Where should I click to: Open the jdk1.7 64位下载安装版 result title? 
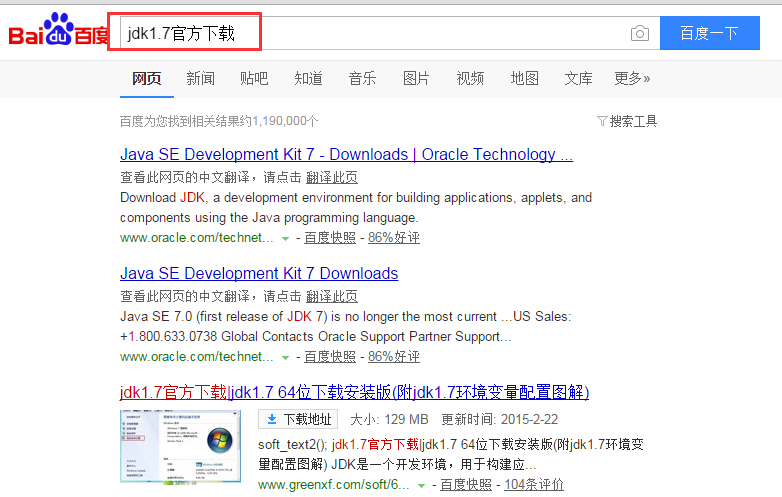pos(355,392)
